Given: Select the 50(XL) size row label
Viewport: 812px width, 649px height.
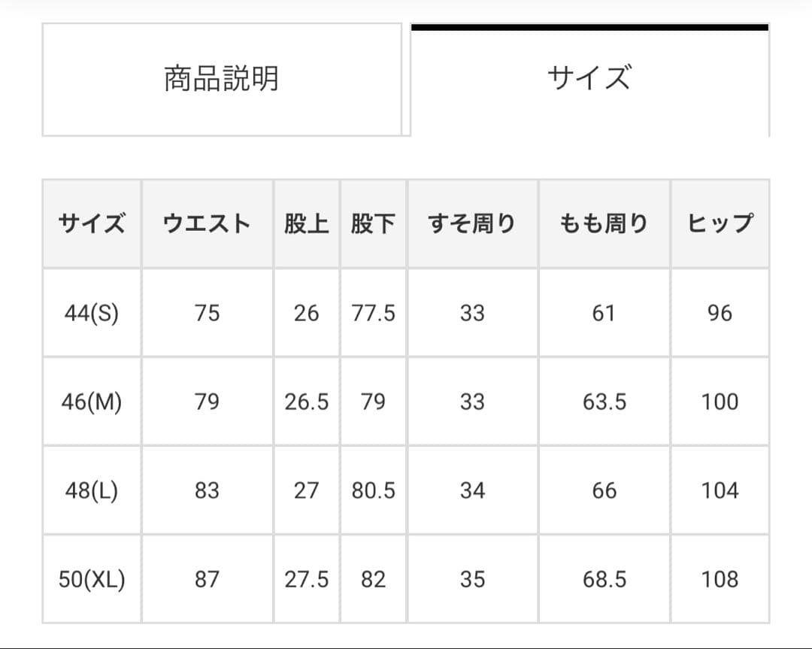Looking at the screenshot, I should 92,579.
